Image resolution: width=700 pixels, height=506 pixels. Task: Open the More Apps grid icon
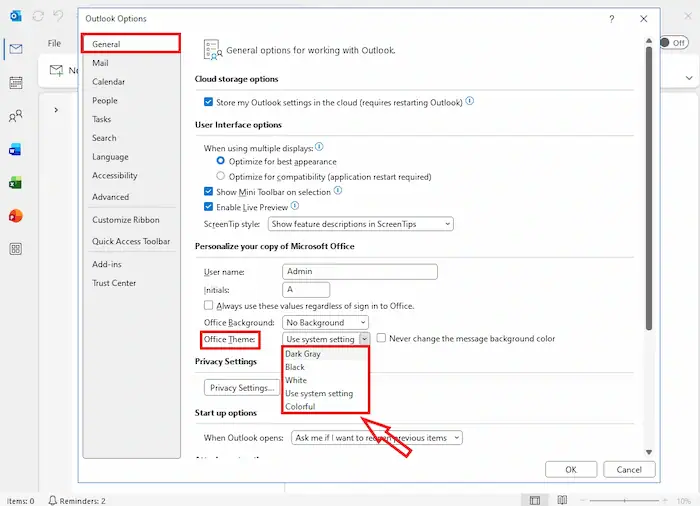[x=16, y=249]
